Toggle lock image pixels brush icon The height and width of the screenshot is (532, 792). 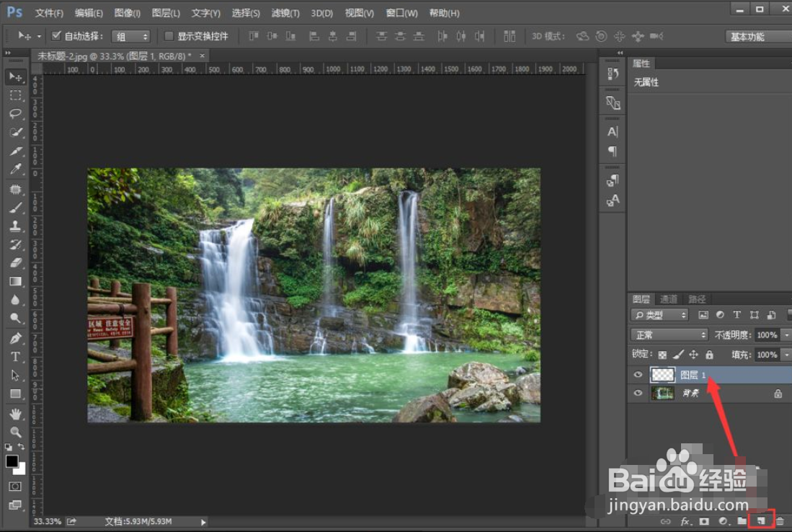[x=678, y=355]
